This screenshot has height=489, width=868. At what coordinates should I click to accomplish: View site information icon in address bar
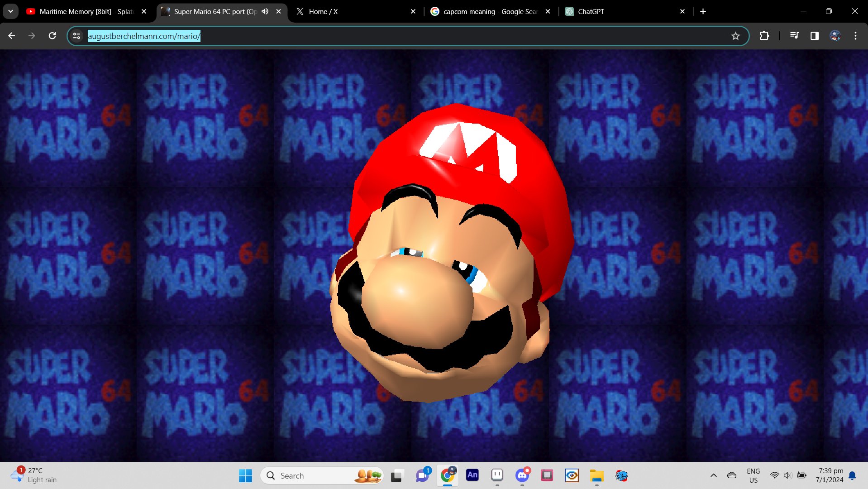pyautogui.click(x=77, y=36)
